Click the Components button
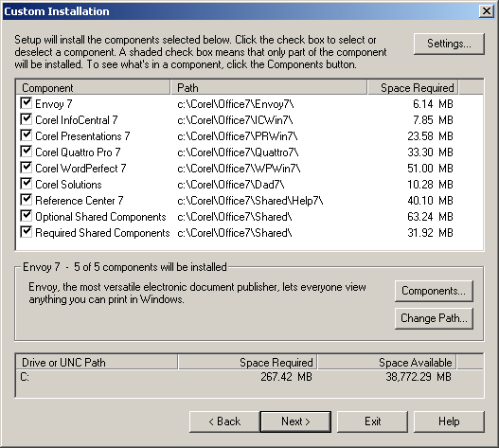 (x=434, y=291)
